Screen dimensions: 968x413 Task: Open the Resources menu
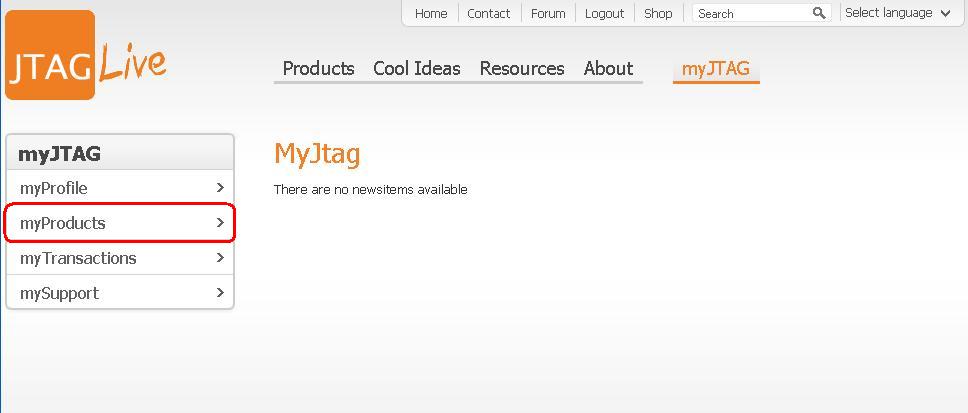[x=522, y=68]
